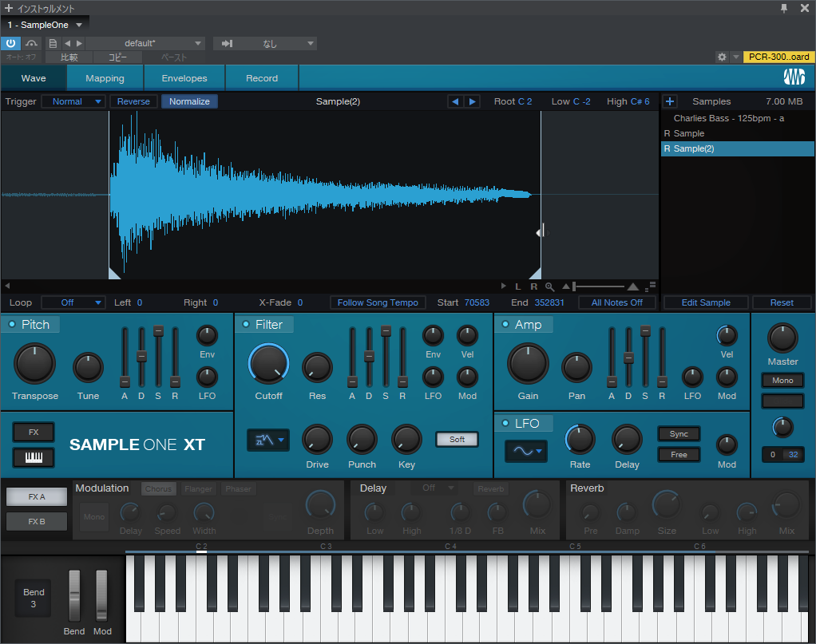
Task: Switch to the Envelopes tab
Action: tap(184, 78)
